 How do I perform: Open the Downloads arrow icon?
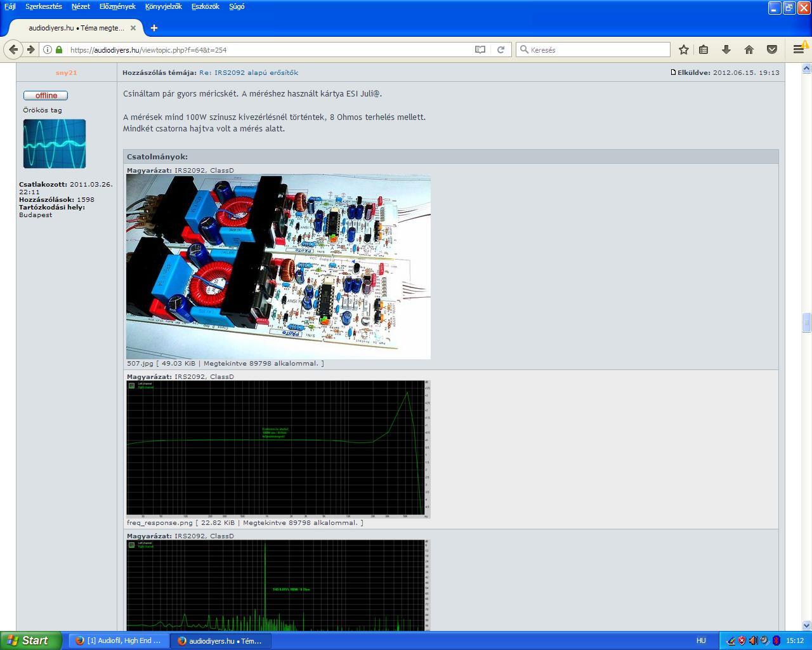[726, 50]
